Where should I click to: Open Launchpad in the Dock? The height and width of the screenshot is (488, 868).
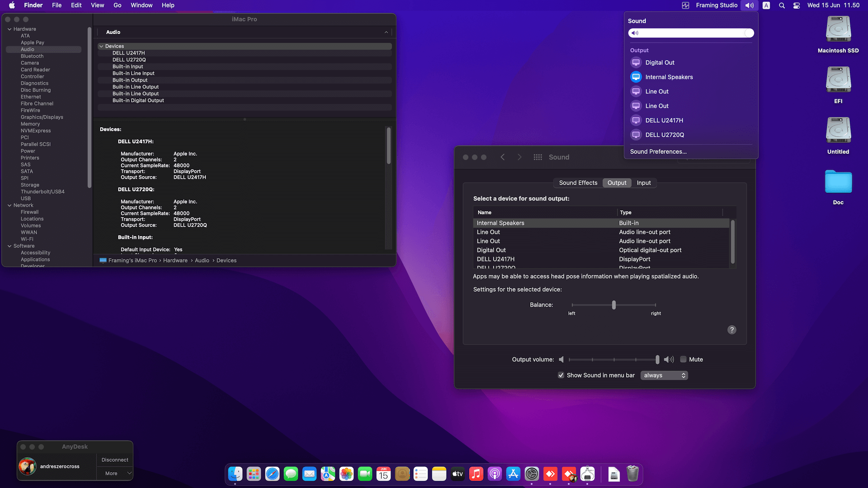point(254,474)
